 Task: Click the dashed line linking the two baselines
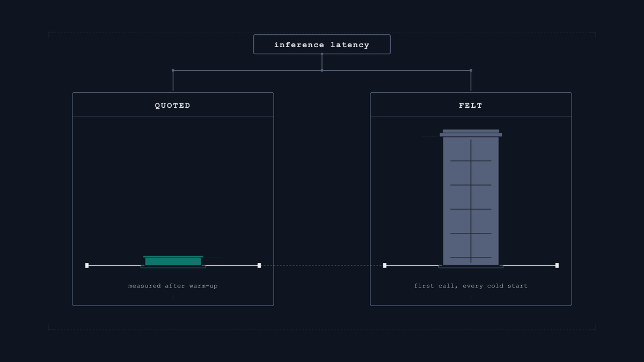[322, 265]
